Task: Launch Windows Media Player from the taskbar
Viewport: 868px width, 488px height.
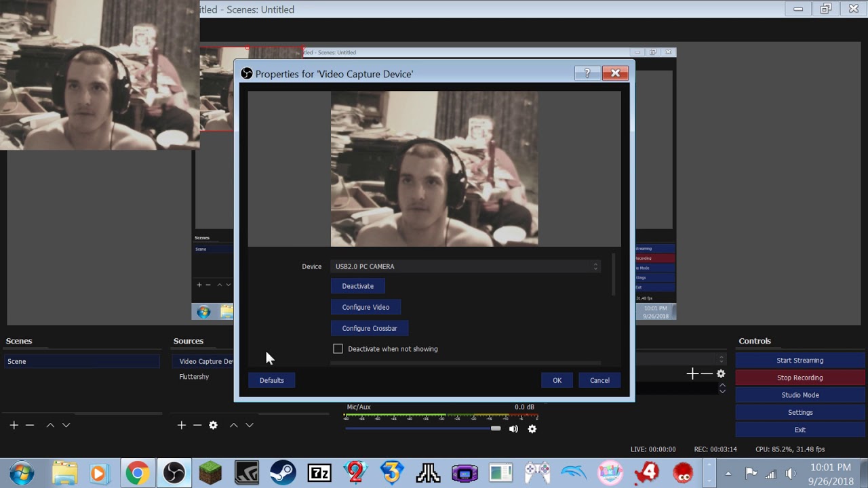Action: coord(99,472)
